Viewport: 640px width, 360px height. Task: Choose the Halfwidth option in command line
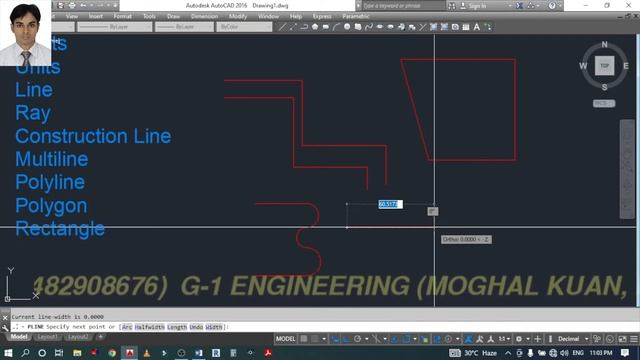pyautogui.click(x=149, y=327)
